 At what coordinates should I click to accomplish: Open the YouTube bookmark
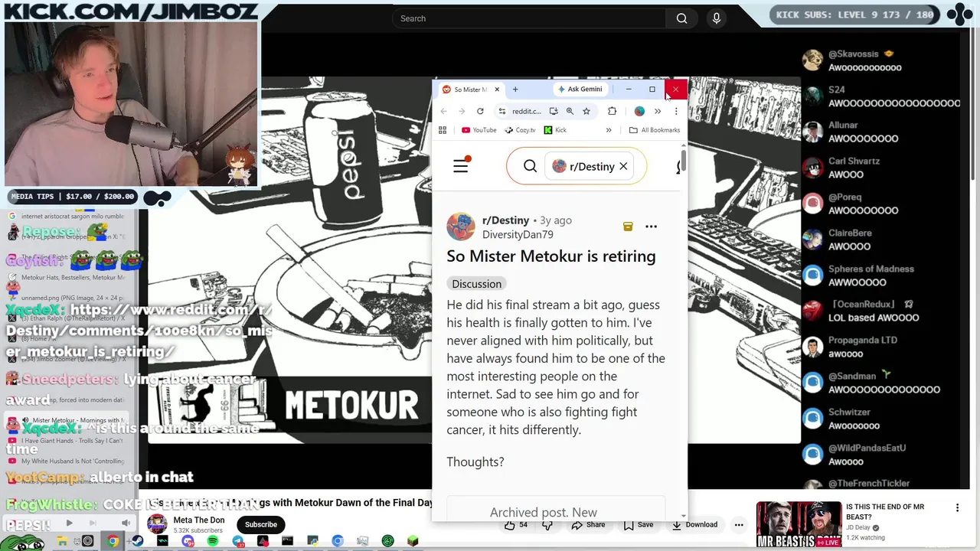(479, 130)
